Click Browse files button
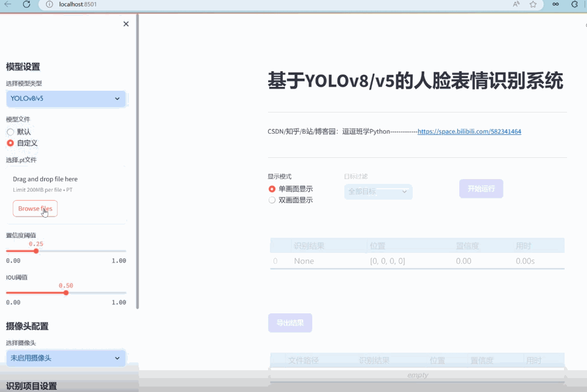 tap(35, 209)
